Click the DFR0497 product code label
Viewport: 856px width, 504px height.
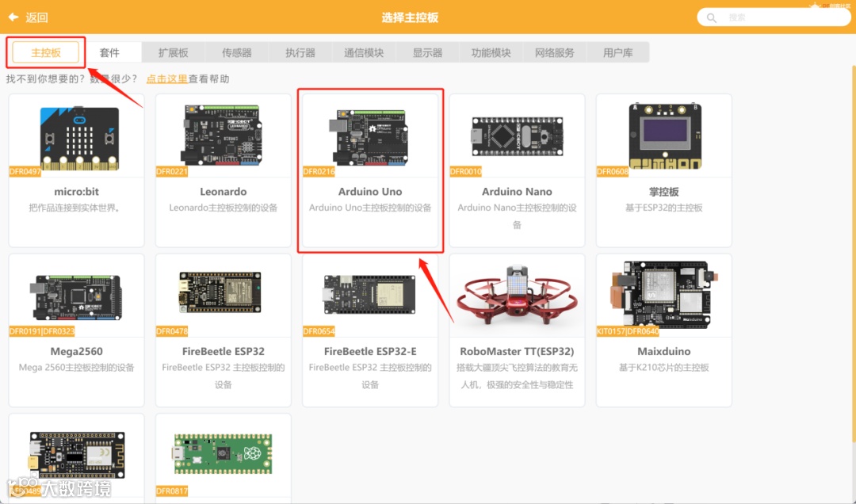25,171
